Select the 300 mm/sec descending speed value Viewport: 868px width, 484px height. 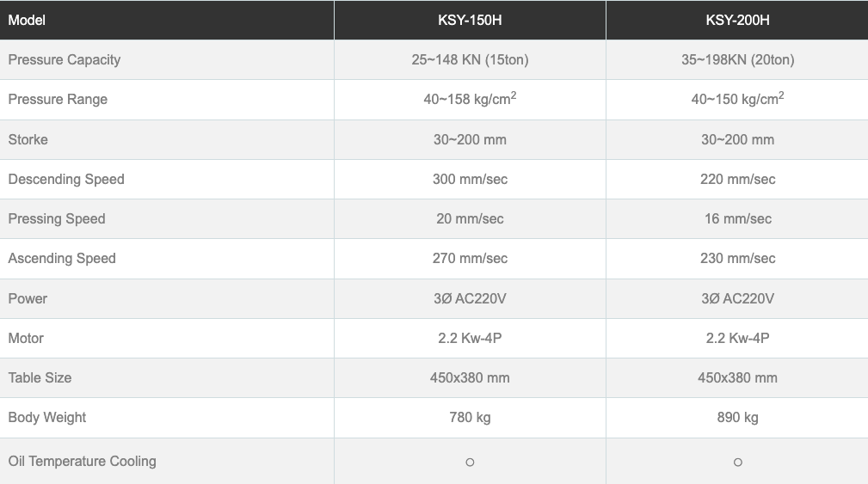point(470,179)
